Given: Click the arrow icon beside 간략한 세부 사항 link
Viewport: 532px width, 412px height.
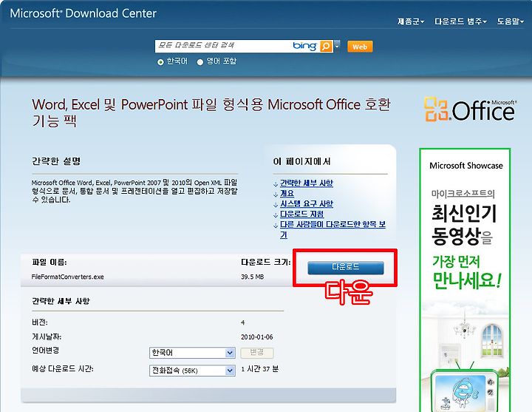Looking at the screenshot, I should (x=276, y=184).
